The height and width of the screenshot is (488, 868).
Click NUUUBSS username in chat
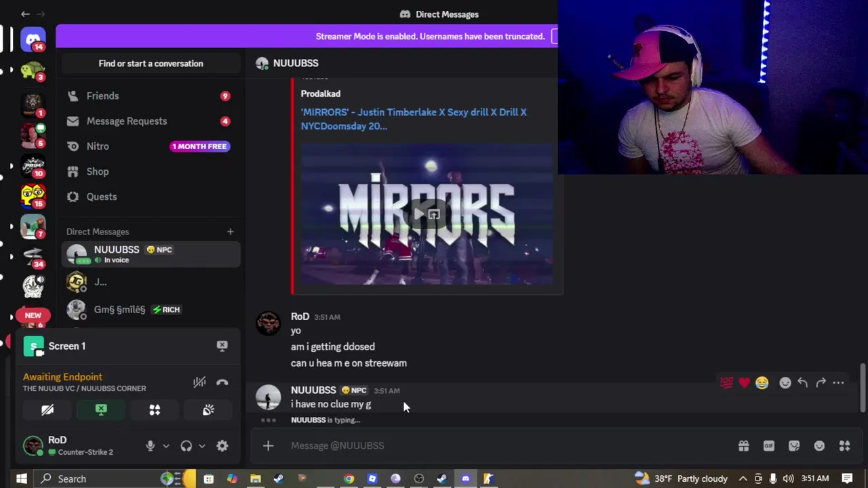(x=313, y=390)
